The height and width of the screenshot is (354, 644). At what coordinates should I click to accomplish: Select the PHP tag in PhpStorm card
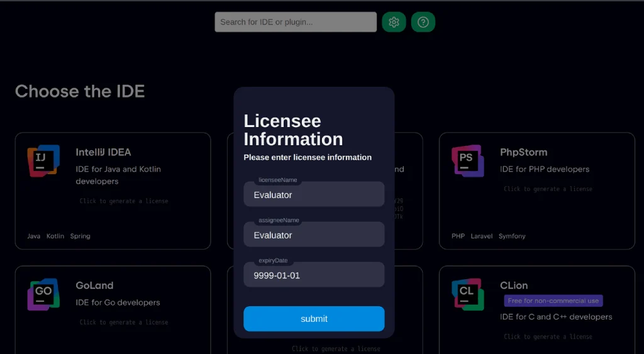pyautogui.click(x=458, y=236)
